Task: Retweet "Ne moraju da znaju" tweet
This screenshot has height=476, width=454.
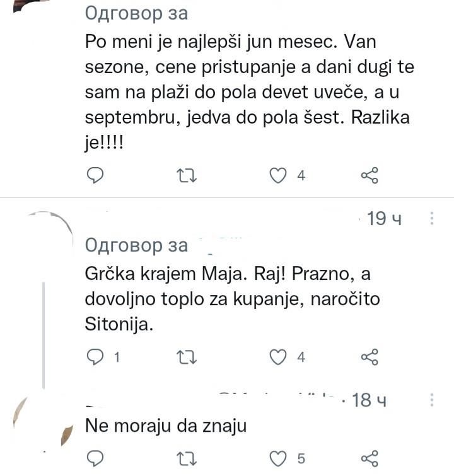Action: [187, 458]
